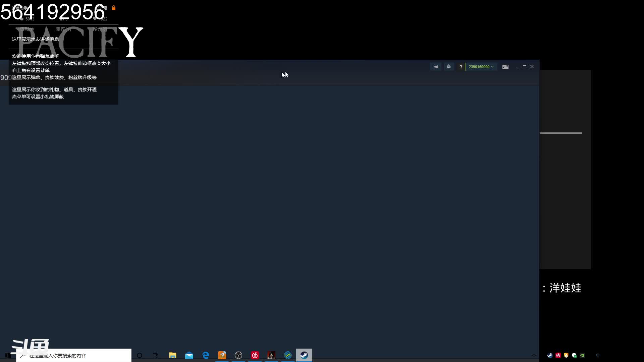
Task: Close the Steam window
Action: click(532, 67)
